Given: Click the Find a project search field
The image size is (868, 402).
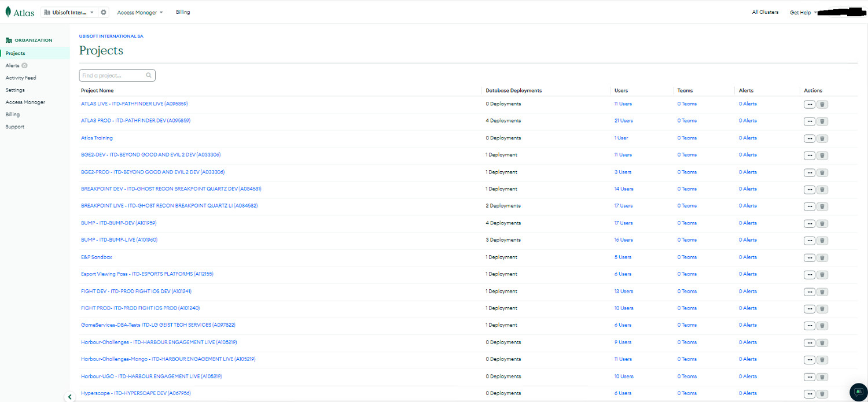Looking at the screenshot, I should [x=113, y=75].
